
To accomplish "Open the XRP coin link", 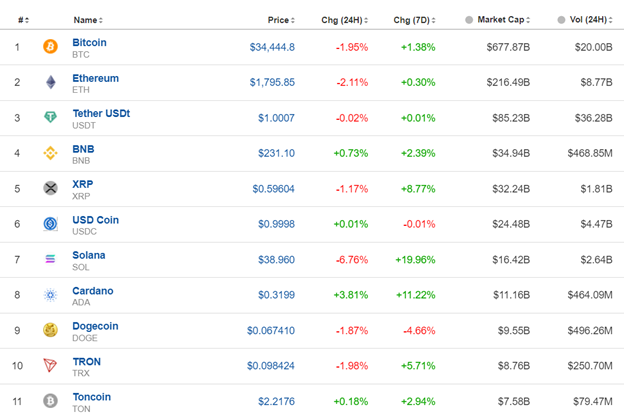I will [x=82, y=184].
